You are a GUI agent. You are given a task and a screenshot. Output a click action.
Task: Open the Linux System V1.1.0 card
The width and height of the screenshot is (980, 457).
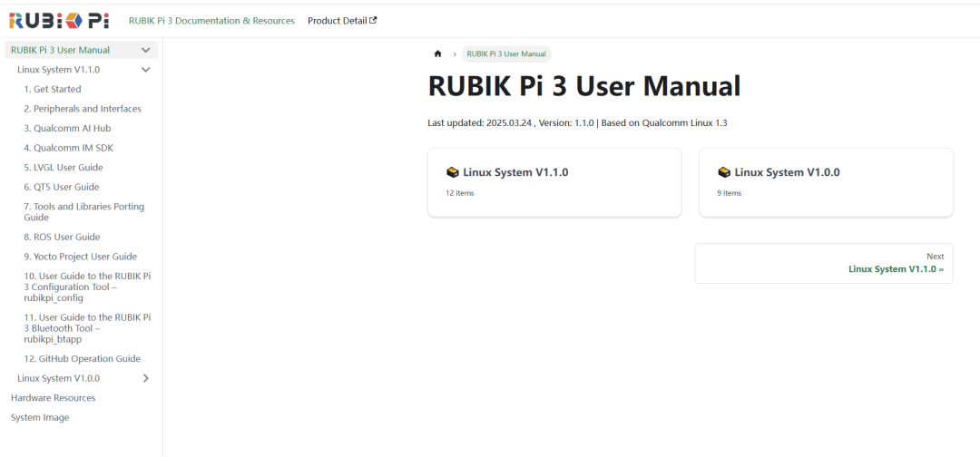(x=554, y=183)
